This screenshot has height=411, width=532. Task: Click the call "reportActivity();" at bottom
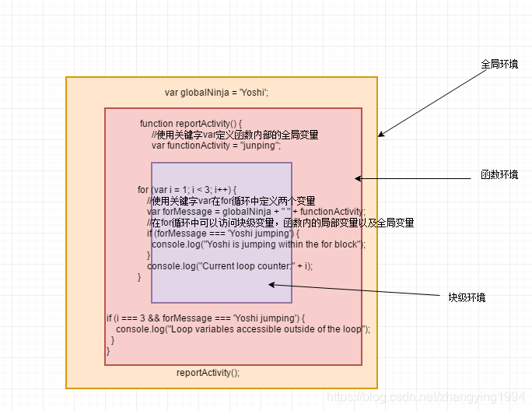pos(208,373)
